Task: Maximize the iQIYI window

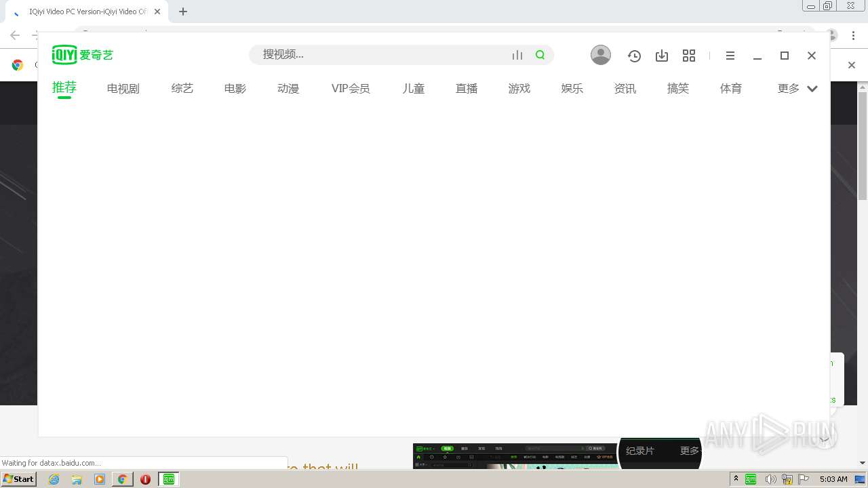Action: [x=785, y=56]
